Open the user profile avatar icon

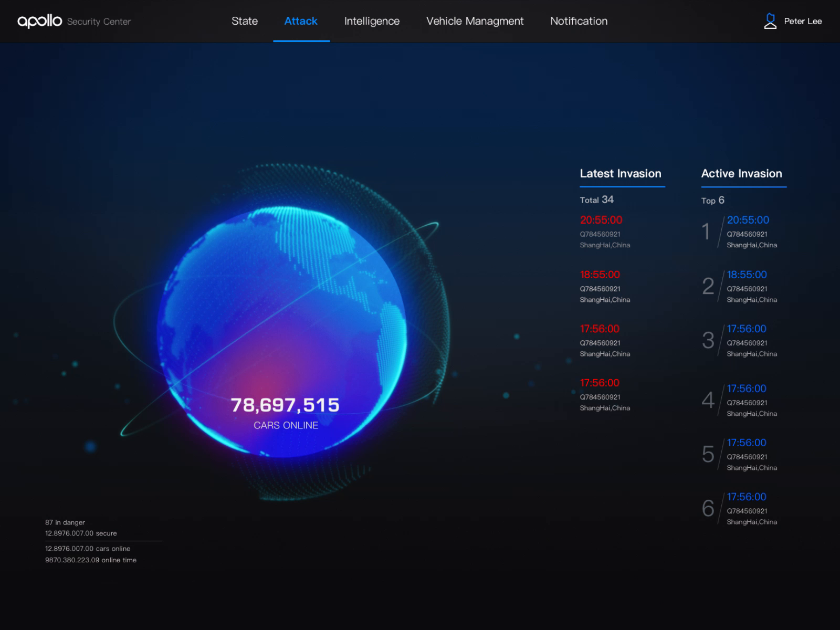click(x=770, y=21)
